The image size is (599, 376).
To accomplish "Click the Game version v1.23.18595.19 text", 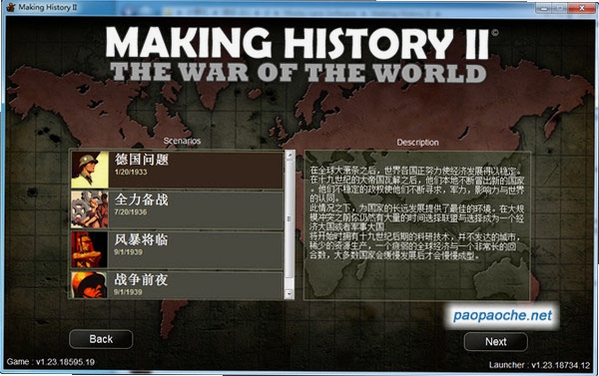I will 50,362.
